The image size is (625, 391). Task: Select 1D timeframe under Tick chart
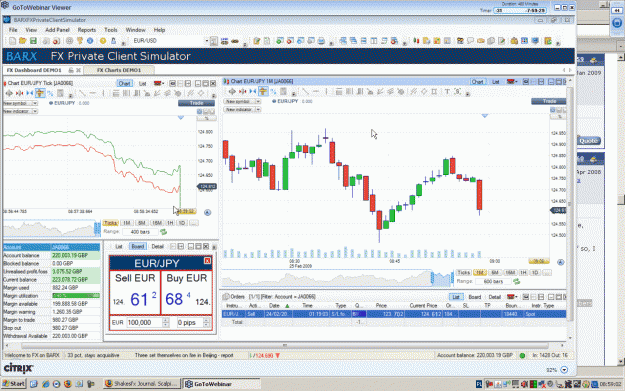pos(181,223)
